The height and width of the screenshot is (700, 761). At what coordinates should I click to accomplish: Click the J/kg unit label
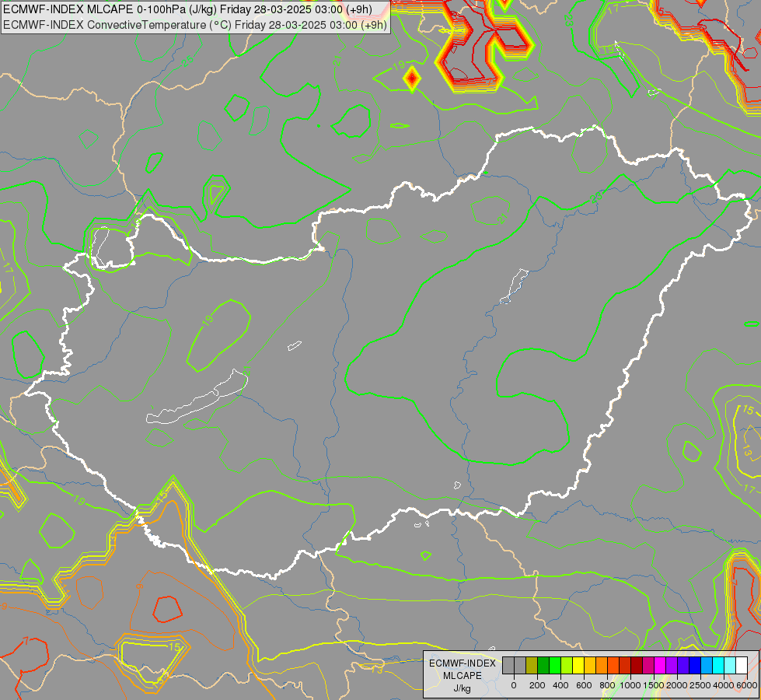pos(462,689)
